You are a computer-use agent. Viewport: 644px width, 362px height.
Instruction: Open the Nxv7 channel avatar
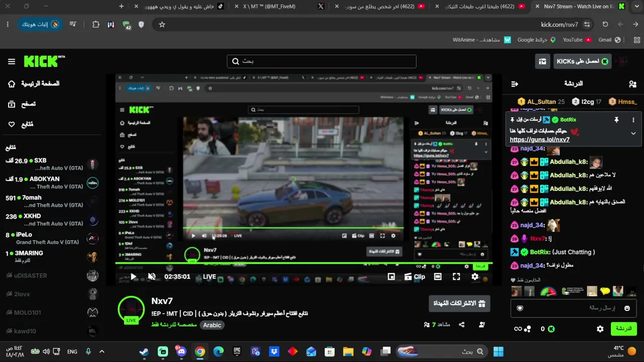131,310
